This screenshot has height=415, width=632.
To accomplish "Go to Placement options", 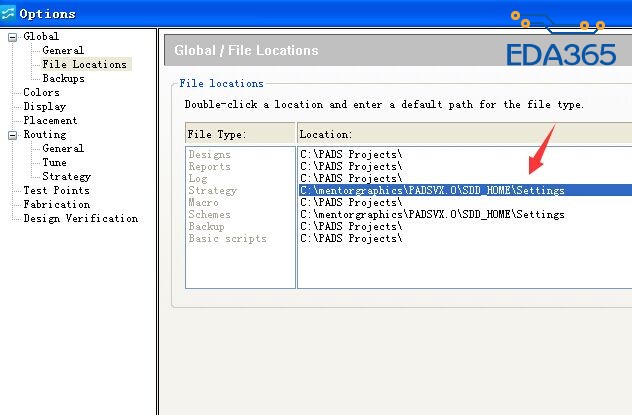I will point(50,120).
